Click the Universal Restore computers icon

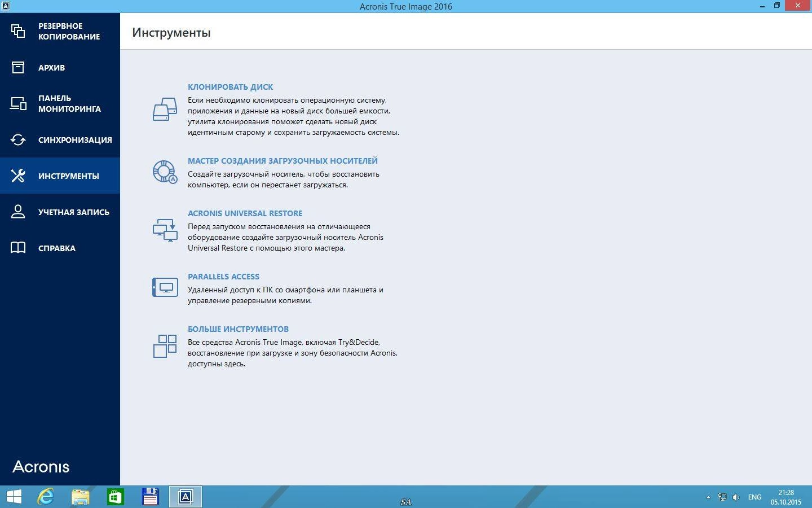tap(165, 230)
